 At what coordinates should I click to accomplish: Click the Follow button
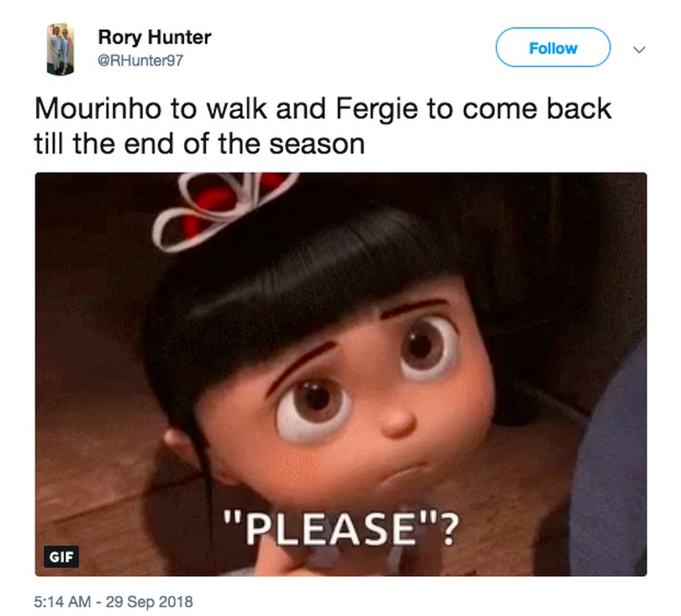pyautogui.click(x=553, y=47)
